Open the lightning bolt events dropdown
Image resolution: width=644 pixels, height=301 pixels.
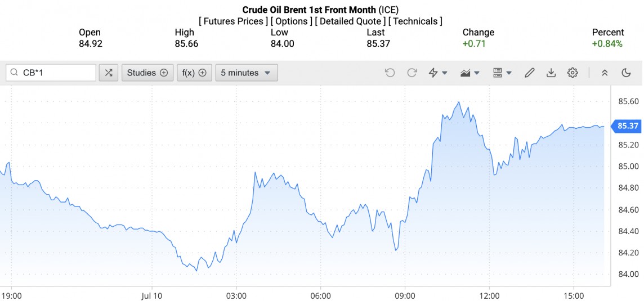438,73
